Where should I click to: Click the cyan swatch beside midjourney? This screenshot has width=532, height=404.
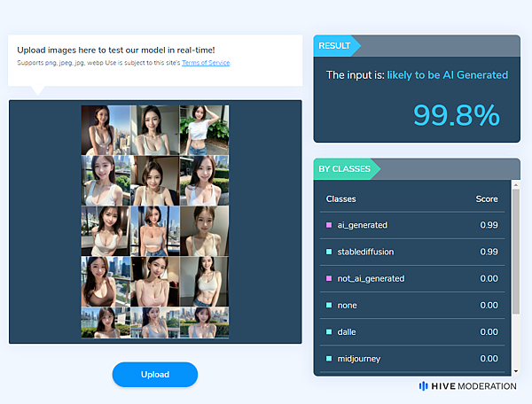329,359
